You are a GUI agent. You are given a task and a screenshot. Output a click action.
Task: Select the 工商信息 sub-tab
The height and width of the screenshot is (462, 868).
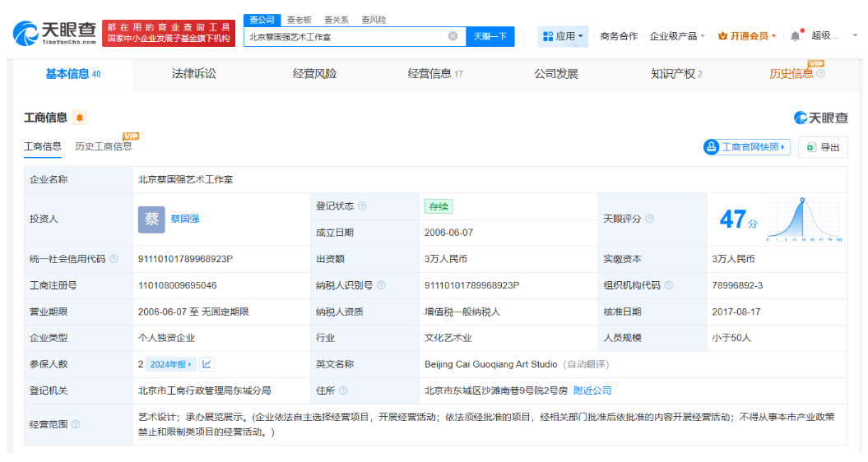click(x=43, y=146)
